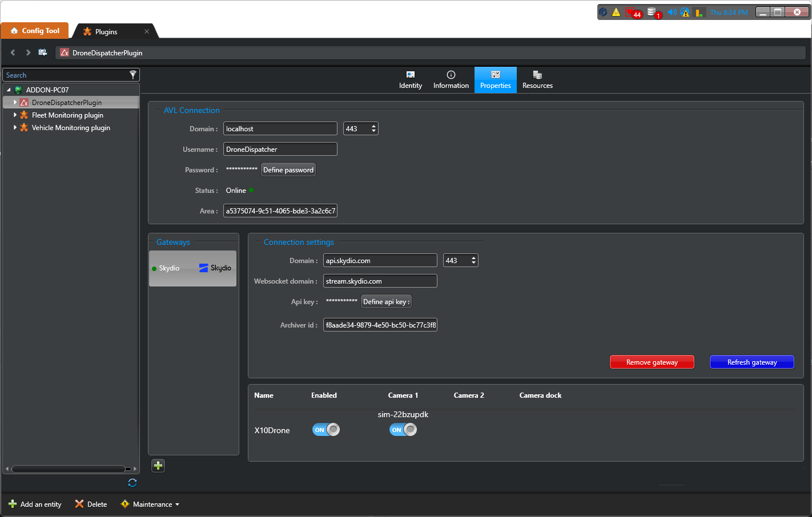Increment the AVL Connection port stepper
This screenshot has width=812, height=517.
tap(374, 125)
